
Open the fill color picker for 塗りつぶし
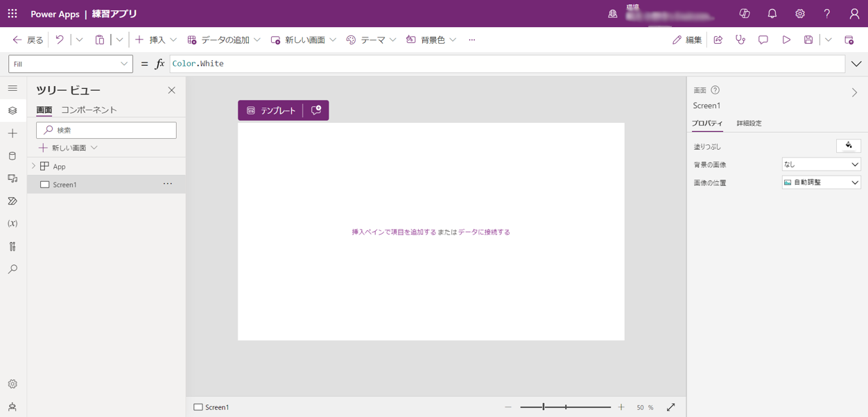click(849, 146)
